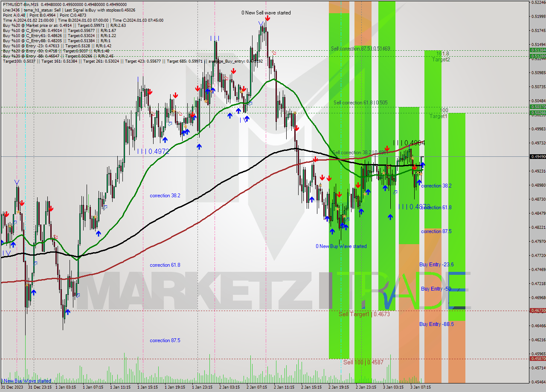
Task: Click the '0 New Sell wave started' label
Action: (266, 13)
